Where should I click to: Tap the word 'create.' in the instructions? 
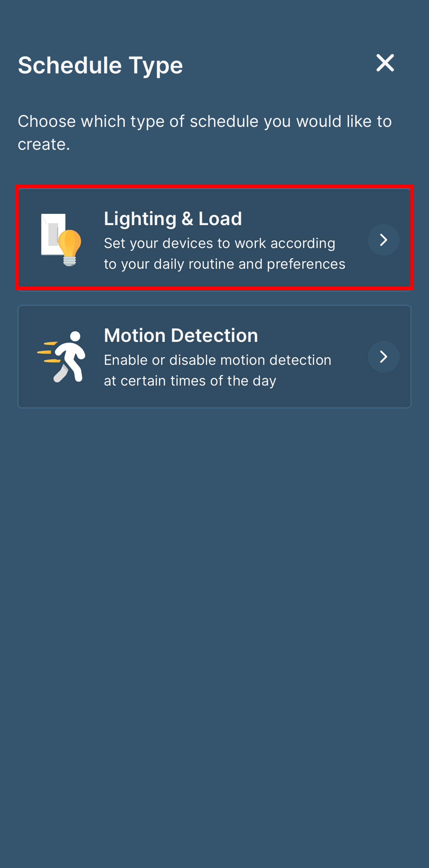[44, 144]
